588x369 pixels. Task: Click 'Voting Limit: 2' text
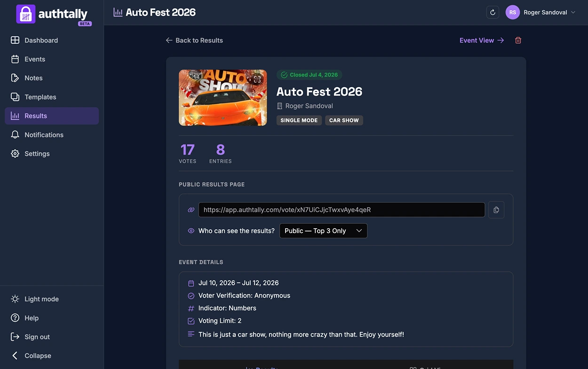(x=220, y=321)
